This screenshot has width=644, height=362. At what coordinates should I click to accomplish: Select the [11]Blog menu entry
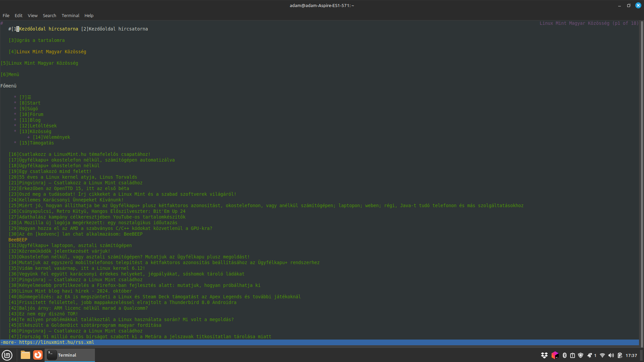point(30,120)
